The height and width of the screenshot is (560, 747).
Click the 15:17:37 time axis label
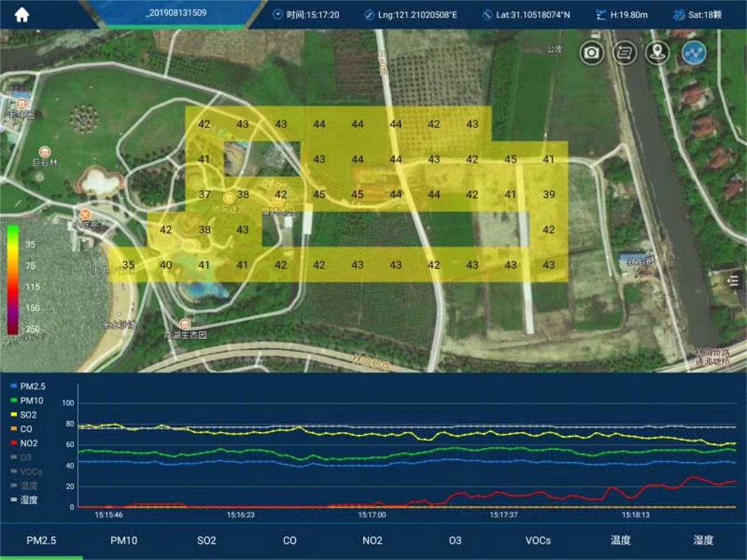point(504,515)
